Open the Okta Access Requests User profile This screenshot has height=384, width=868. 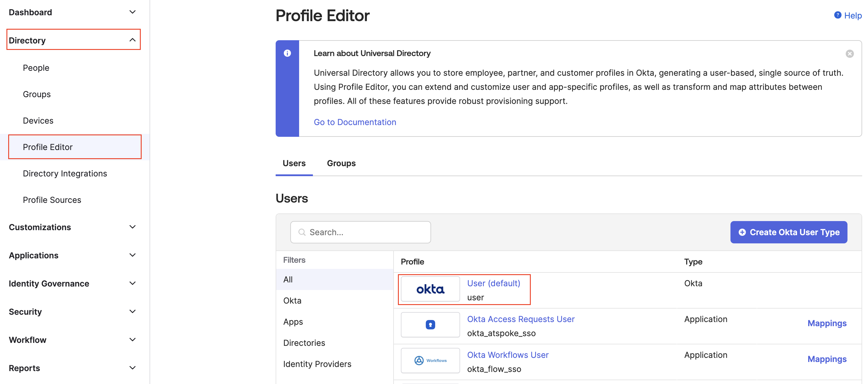point(521,319)
